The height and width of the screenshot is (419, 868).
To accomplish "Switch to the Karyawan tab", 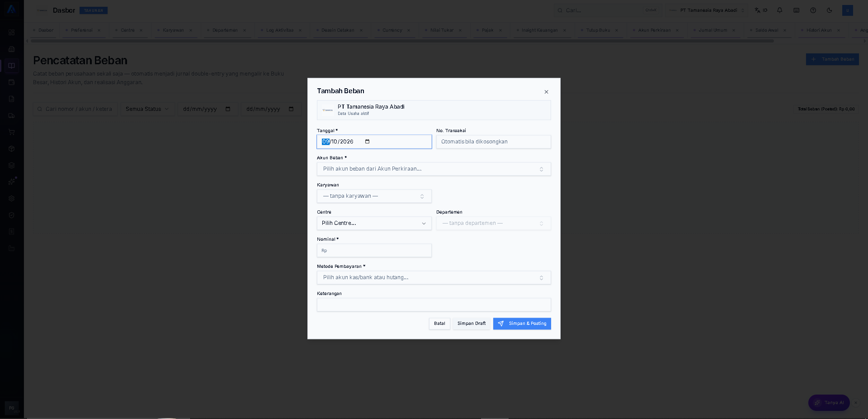I will point(173,30).
